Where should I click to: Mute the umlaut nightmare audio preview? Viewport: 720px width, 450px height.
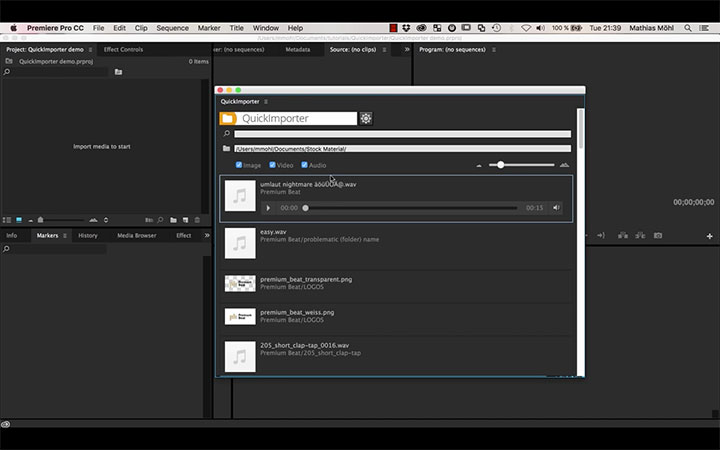click(x=556, y=208)
